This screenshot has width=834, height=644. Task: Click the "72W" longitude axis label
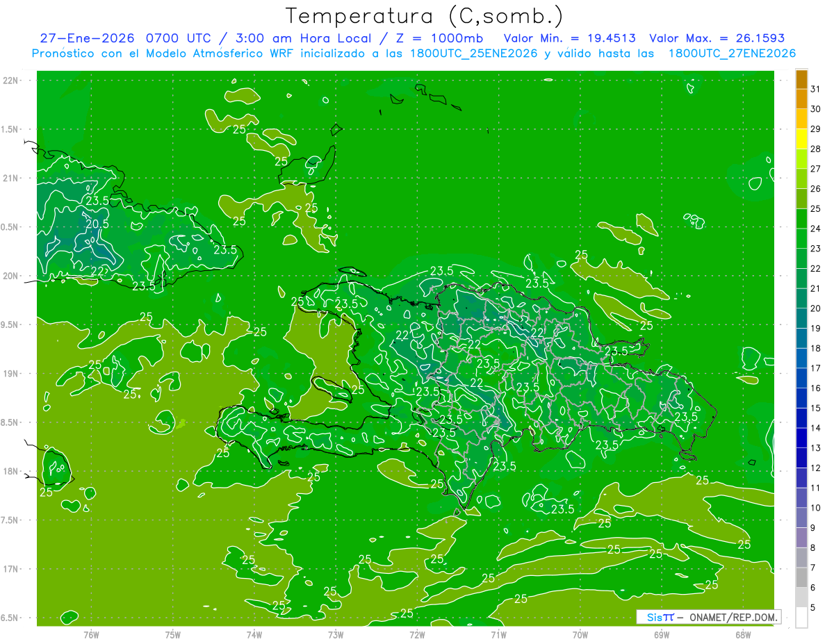click(x=417, y=634)
